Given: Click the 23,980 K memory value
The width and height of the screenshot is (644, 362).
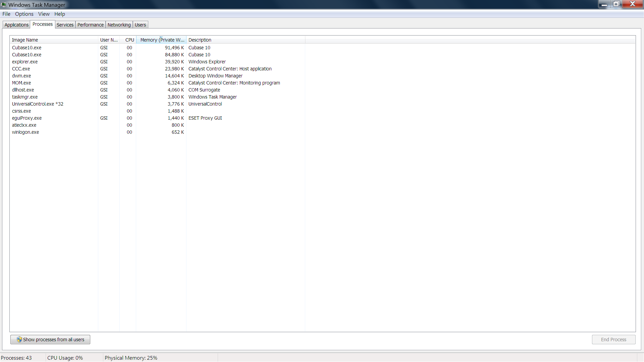Looking at the screenshot, I should [x=174, y=69].
